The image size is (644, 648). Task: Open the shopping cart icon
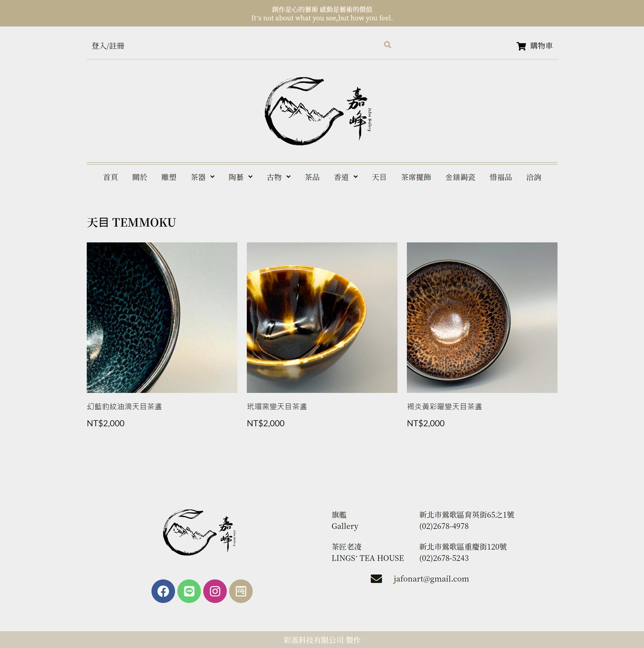pyautogui.click(x=521, y=46)
